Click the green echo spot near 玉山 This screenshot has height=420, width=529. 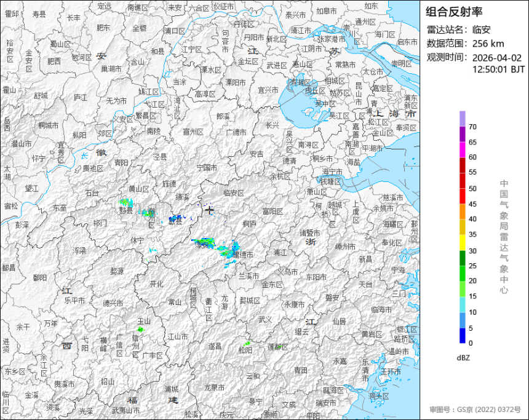140,330
